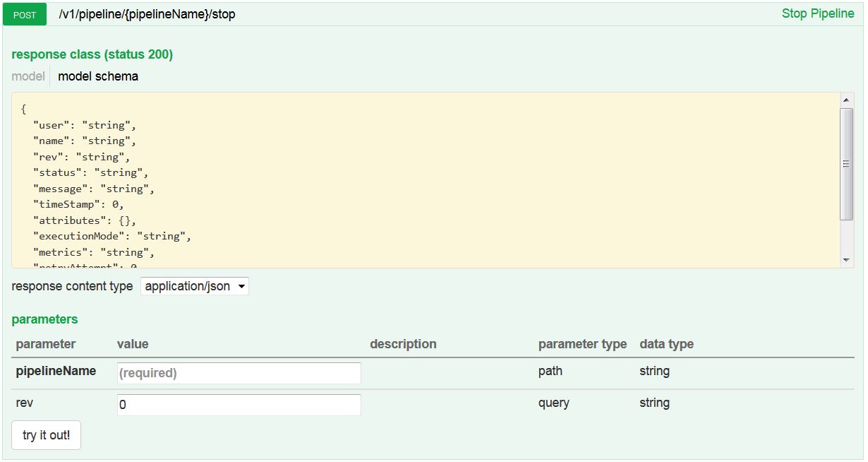The width and height of the screenshot is (868, 462).
Task: Click the rev value input field
Action: click(x=239, y=405)
